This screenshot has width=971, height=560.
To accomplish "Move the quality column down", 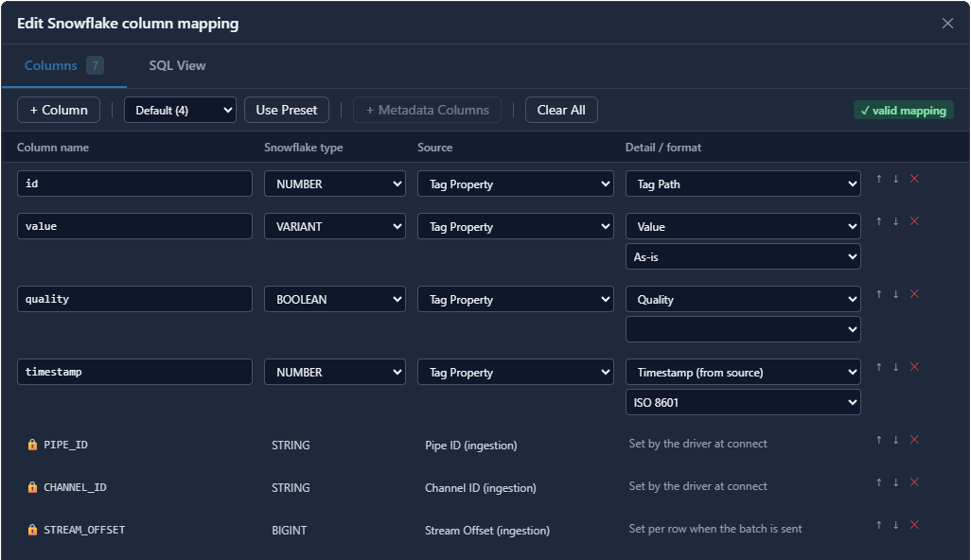I will click(895, 294).
